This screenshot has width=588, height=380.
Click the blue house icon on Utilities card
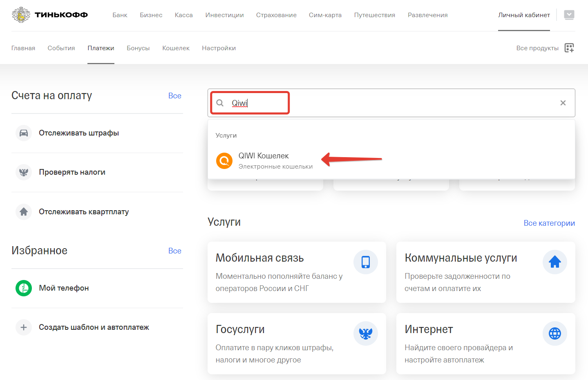pyautogui.click(x=555, y=262)
